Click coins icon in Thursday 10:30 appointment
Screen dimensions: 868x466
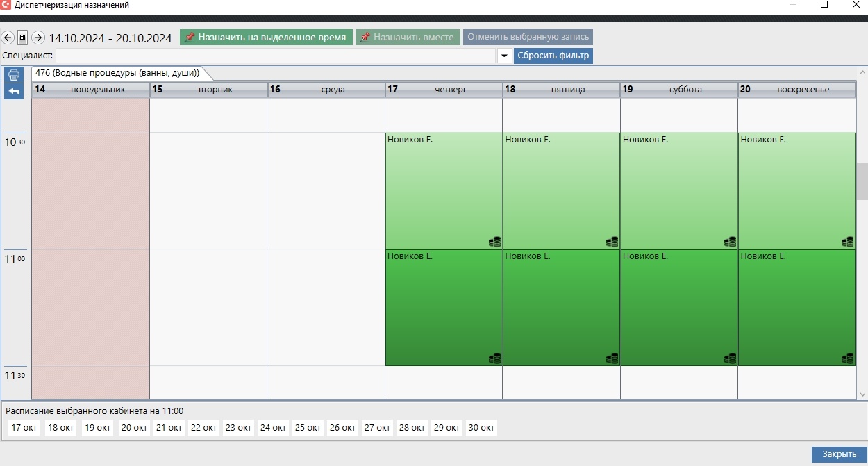pyautogui.click(x=494, y=242)
